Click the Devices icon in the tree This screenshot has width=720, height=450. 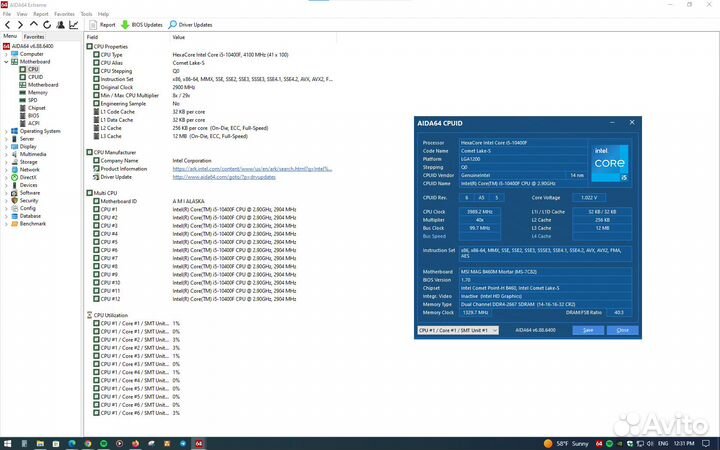click(x=14, y=185)
